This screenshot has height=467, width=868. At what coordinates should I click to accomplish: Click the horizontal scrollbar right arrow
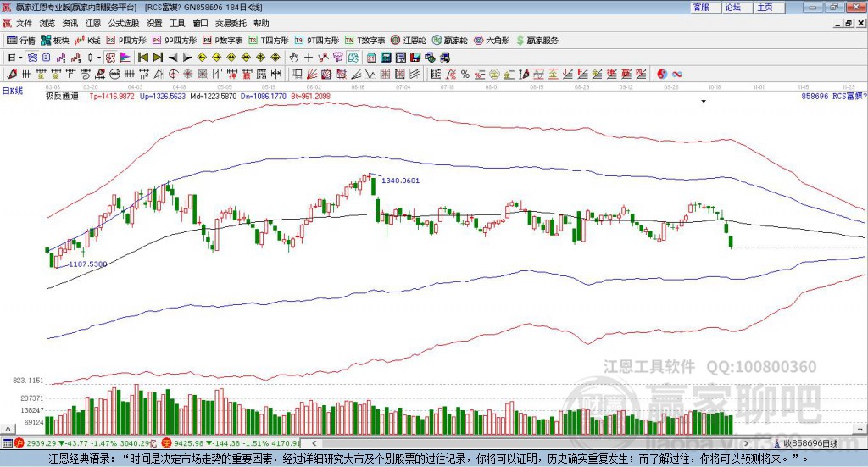746,443
